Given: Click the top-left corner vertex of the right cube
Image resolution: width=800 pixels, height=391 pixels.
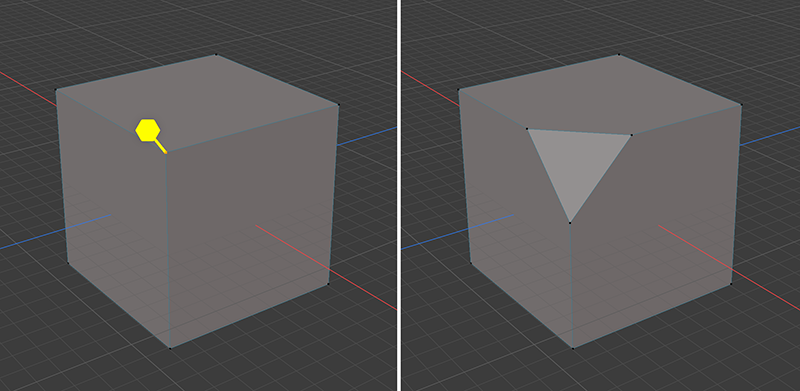Looking at the screenshot, I should 459,90.
